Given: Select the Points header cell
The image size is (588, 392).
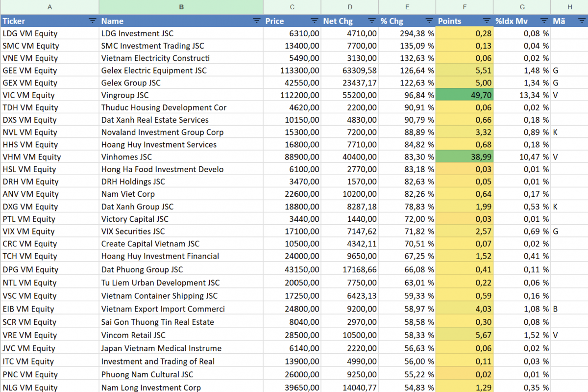Looking at the screenshot, I should 465,21.
